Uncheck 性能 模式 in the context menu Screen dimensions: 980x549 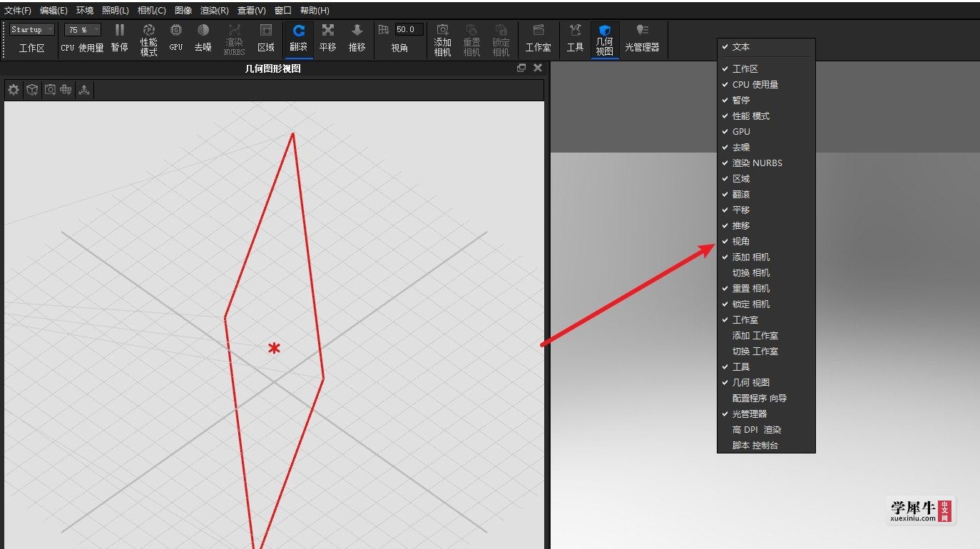[766, 116]
